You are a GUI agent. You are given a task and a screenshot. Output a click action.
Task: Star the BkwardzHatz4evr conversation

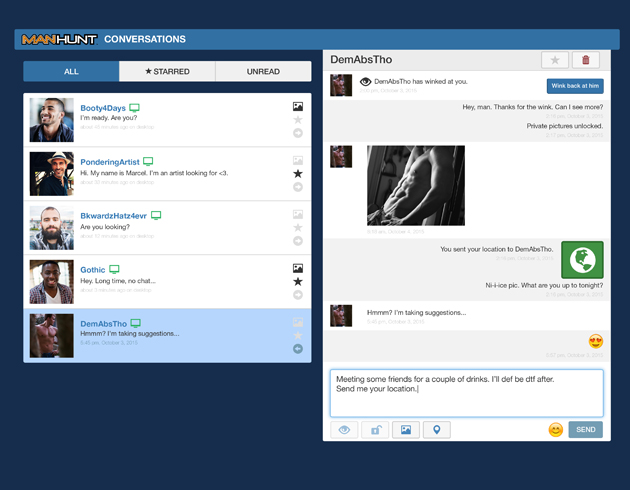pos(298,228)
